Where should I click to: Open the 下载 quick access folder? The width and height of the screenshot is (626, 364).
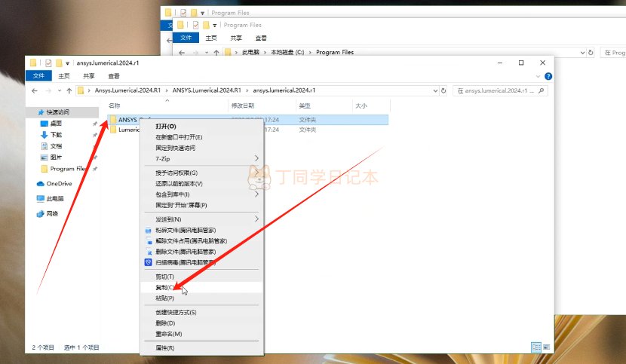click(56, 134)
